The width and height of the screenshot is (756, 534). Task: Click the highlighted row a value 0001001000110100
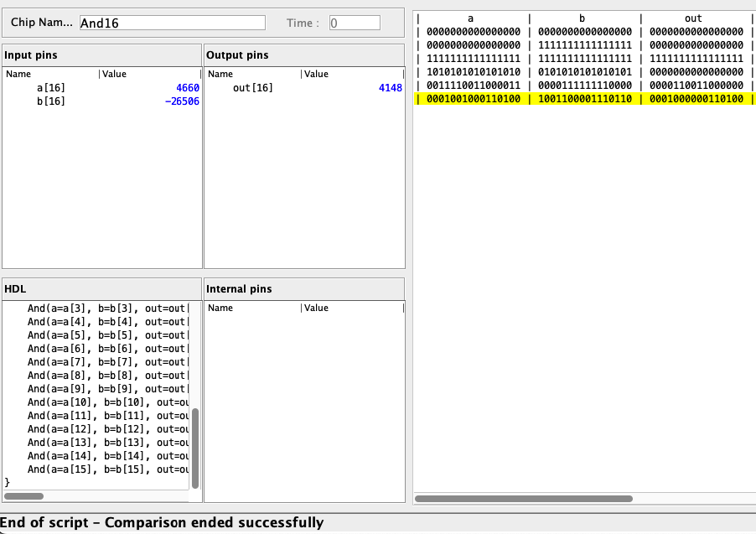tap(474, 99)
